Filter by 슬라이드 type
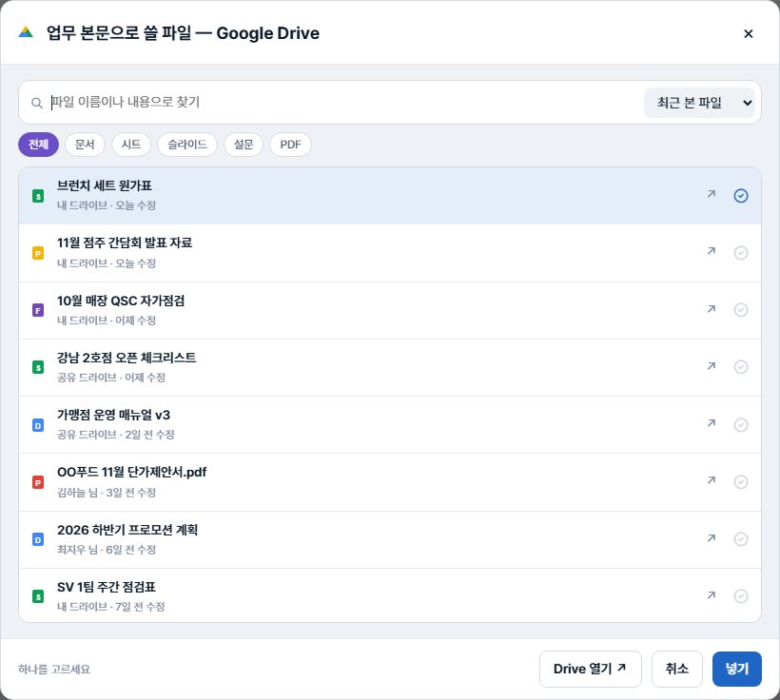Viewport: 780px width, 700px height. [187, 145]
